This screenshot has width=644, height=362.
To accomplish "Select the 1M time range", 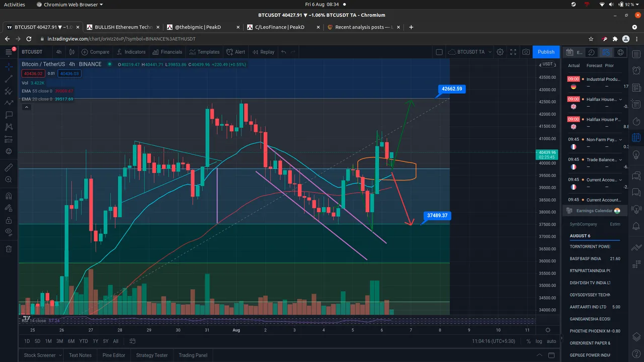I will (48, 341).
